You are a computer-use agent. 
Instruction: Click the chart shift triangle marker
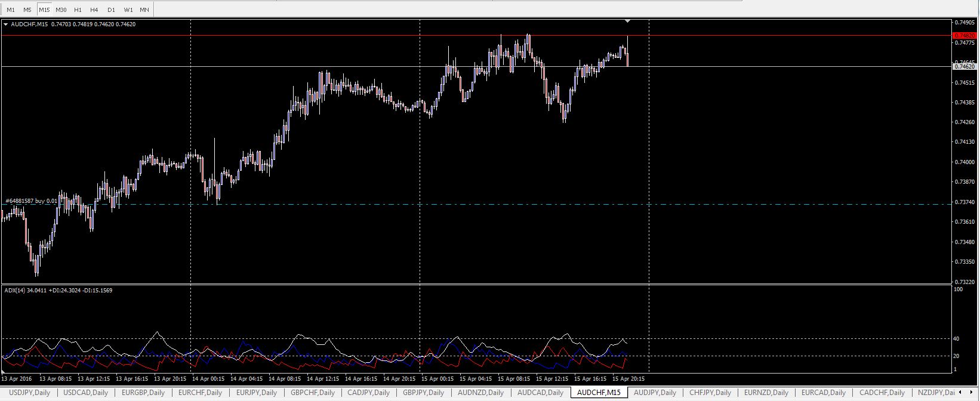627,21
